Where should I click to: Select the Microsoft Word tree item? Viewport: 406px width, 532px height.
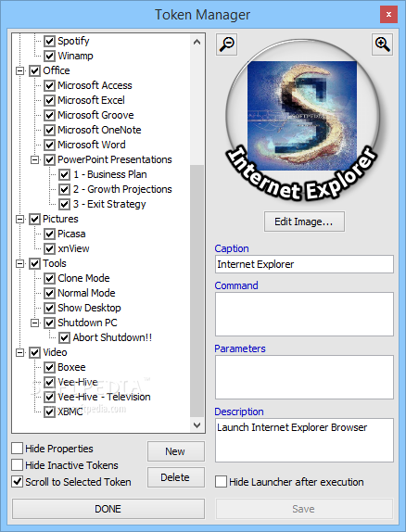[92, 145]
